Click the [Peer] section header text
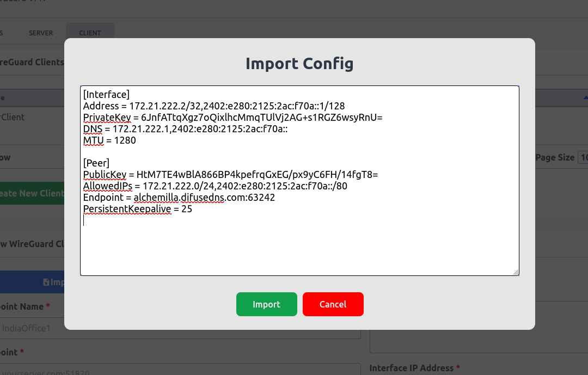The height and width of the screenshot is (375, 588). tap(96, 163)
